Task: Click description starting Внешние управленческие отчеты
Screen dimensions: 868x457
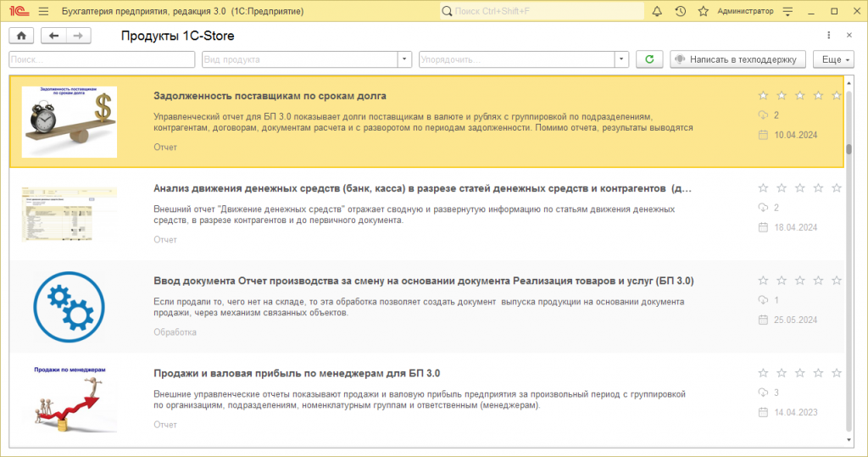Action: click(x=420, y=400)
